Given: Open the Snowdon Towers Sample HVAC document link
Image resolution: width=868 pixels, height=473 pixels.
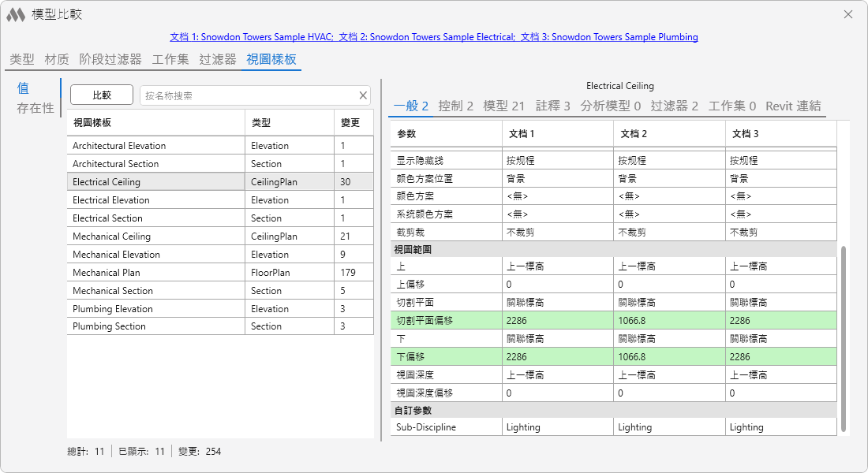Looking at the screenshot, I should tap(251, 37).
